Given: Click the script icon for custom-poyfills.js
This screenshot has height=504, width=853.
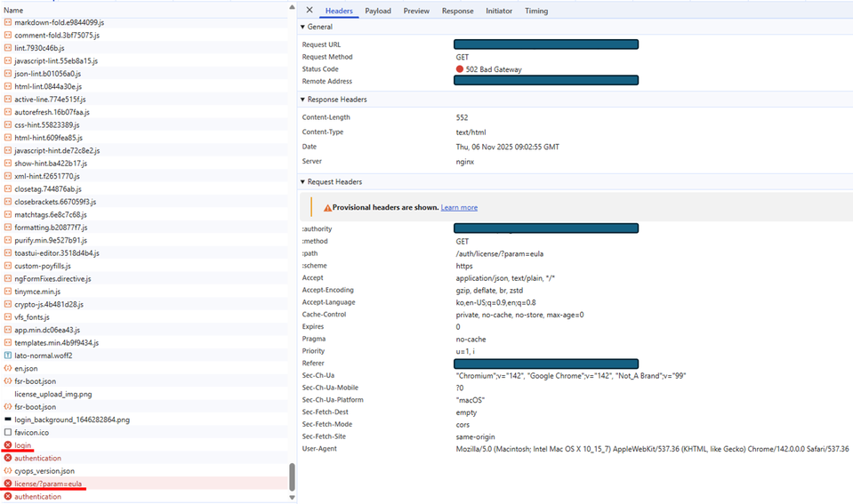Looking at the screenshot, I should click(x=8, y=266).
